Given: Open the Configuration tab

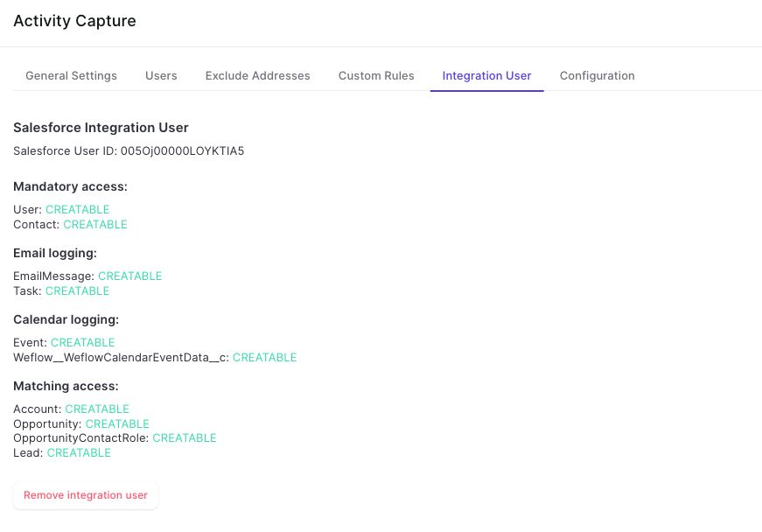Looking at the screenshot, I should coord(597,76).
